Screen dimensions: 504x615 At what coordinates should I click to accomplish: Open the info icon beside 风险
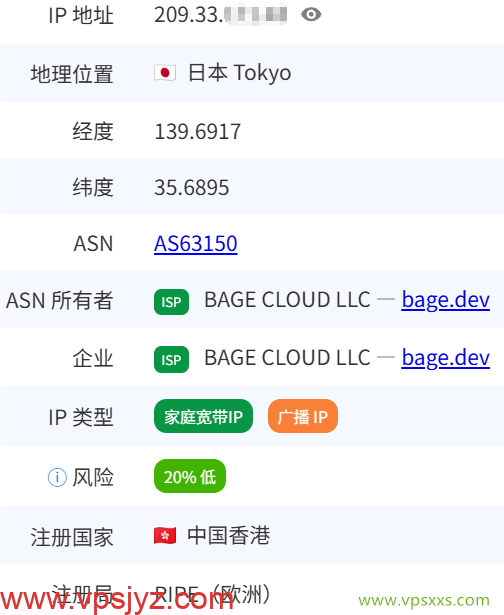[57, 477]
